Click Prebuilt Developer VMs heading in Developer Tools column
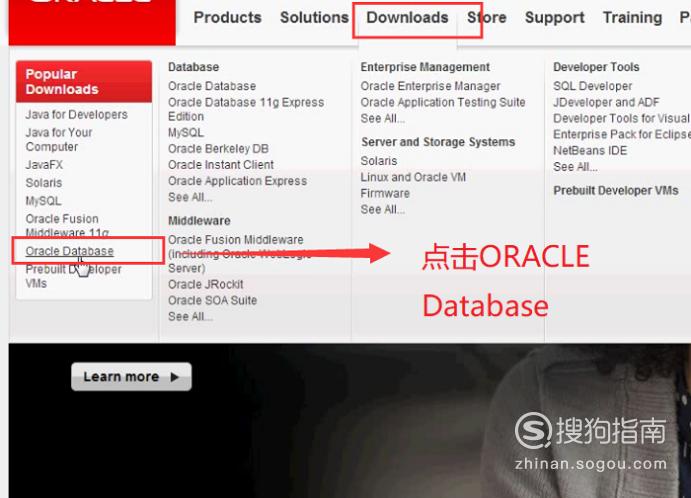Viewport: 691px width, 498px height. tap(616, 190)
